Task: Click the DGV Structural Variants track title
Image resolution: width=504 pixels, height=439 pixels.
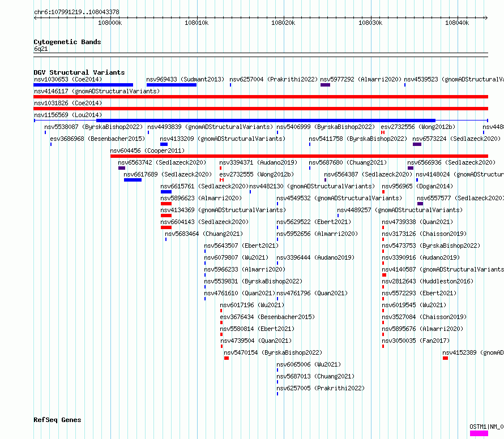Action: tap(79, 72)
